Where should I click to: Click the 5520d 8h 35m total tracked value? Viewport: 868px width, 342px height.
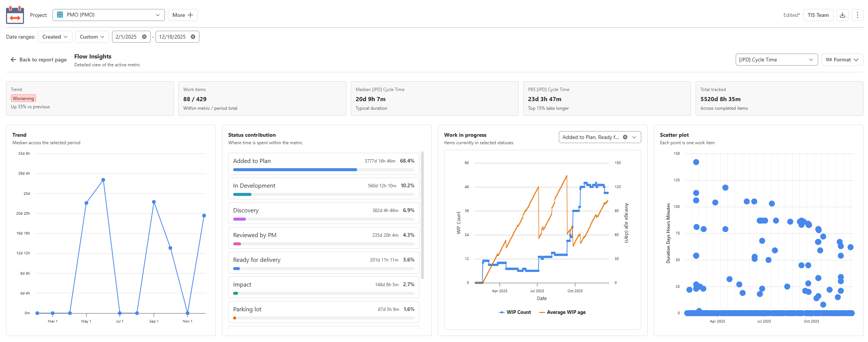tap(720, 99)
